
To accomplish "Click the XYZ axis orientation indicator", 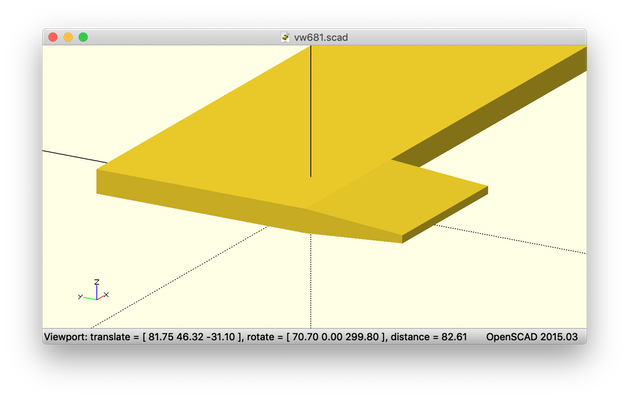I will tap(94, 290).
